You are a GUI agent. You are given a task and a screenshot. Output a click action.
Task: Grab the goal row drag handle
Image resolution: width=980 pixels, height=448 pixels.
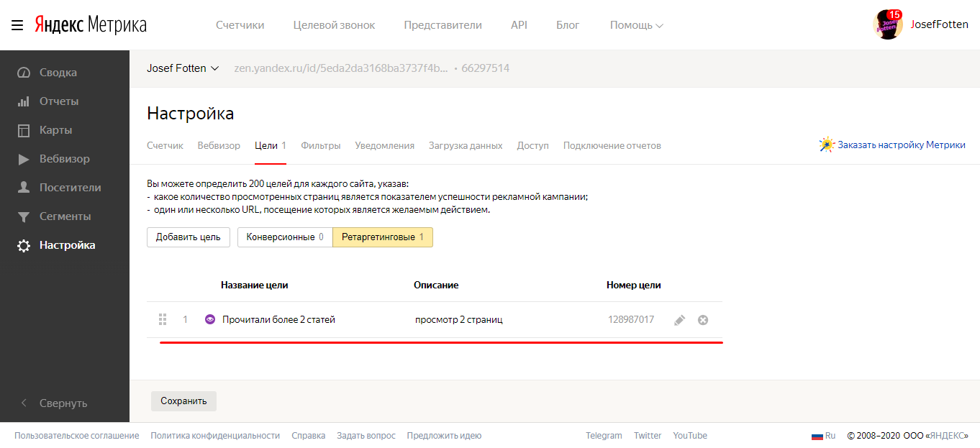(163, 319)
